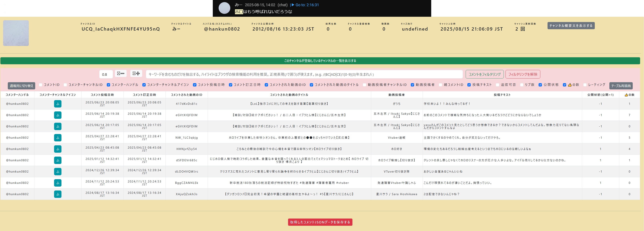Click the channel avatar thumbnail at top left
Screen dimensions: 644x231
(16, 33)
